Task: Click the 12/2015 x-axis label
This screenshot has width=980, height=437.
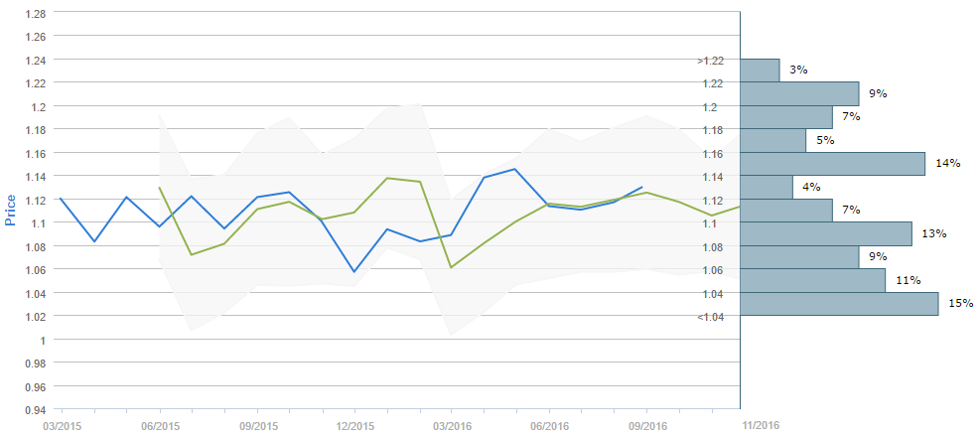Action: pyautogui.click(x=354, y=425)
